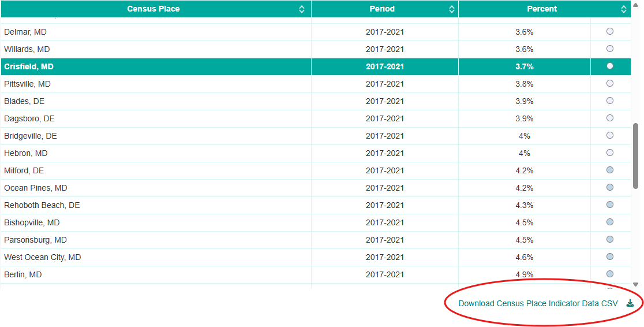Select the radio button for Berlin, MD
644x327 pixels.
[x=610, y=274]
